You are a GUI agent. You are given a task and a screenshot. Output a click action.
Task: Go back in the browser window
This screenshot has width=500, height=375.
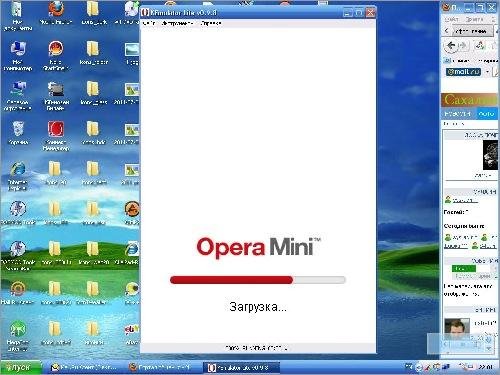point(451,46)
